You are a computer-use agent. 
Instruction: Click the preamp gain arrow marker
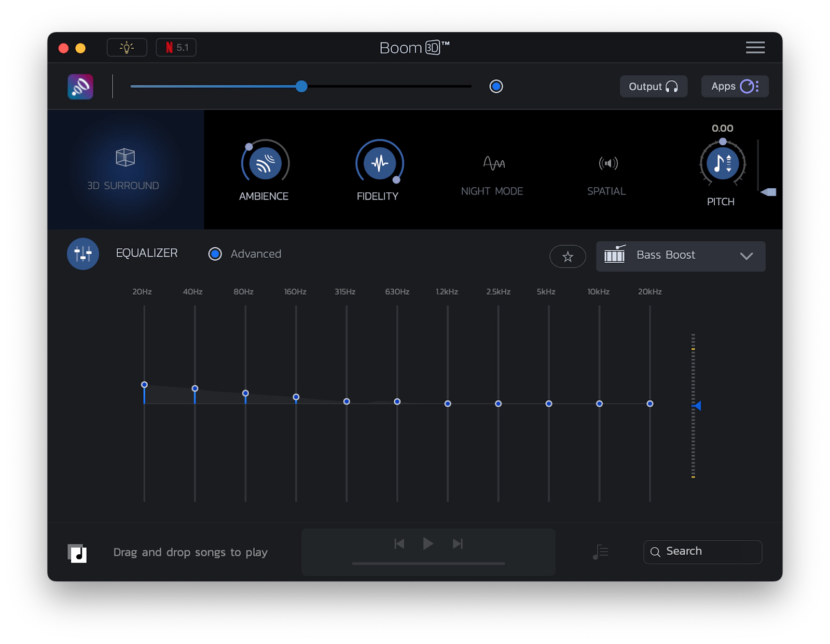click(698, 405)
